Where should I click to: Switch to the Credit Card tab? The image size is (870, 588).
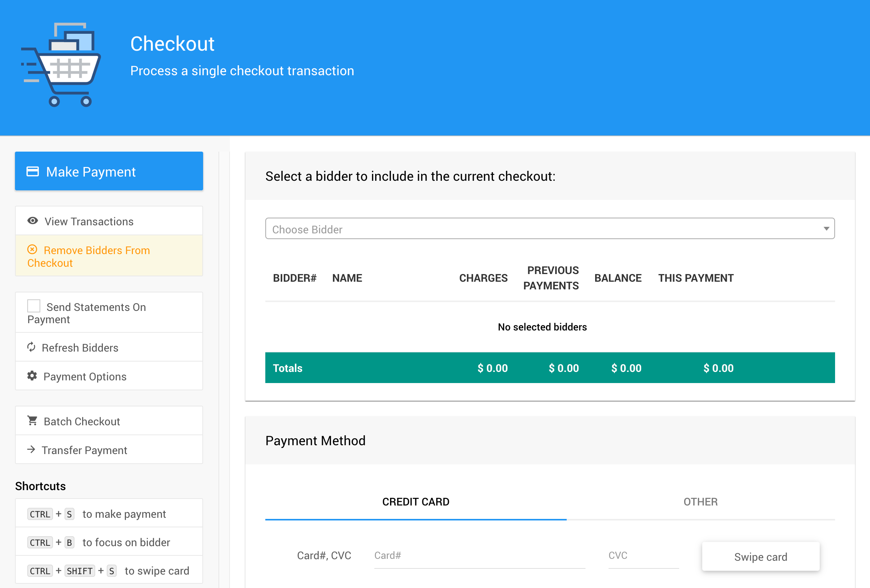pos(415,502)
